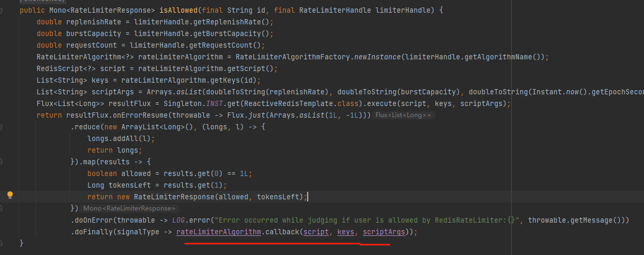
Task: Click the 'public' keyword in method signature
Action: click(x=32, y=10)
